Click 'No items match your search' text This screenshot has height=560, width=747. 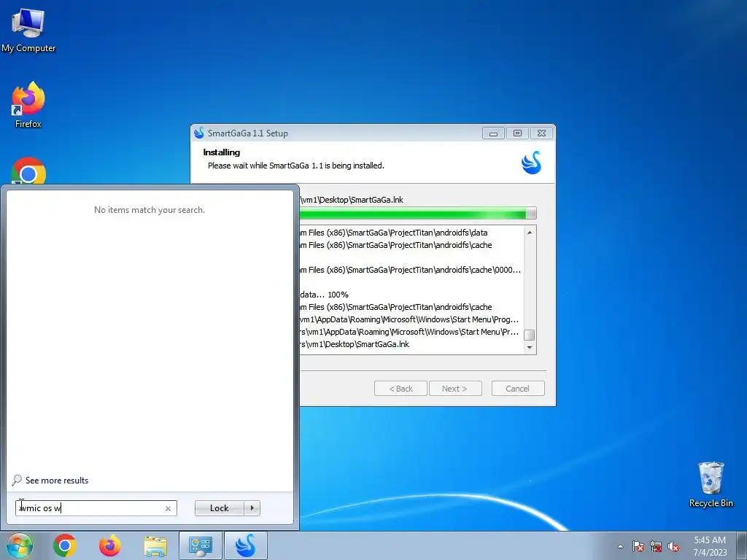pos(150,210)
